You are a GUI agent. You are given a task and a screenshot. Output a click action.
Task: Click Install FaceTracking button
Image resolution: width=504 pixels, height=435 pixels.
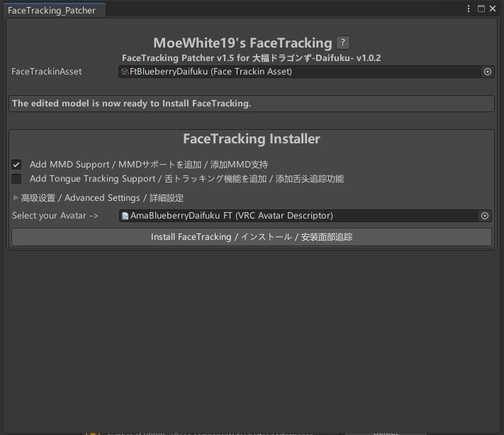click(252, 237)
